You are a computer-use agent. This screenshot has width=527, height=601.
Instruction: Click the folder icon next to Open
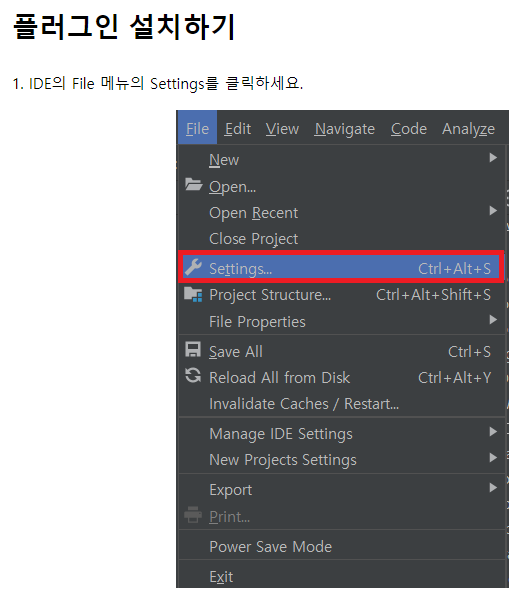(193, 185)
